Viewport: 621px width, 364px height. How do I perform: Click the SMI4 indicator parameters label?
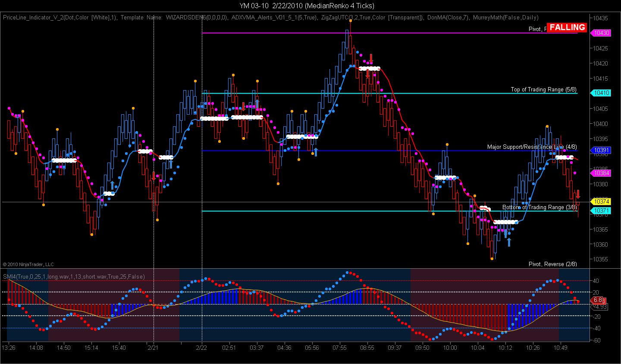click(x=74, y=276)
